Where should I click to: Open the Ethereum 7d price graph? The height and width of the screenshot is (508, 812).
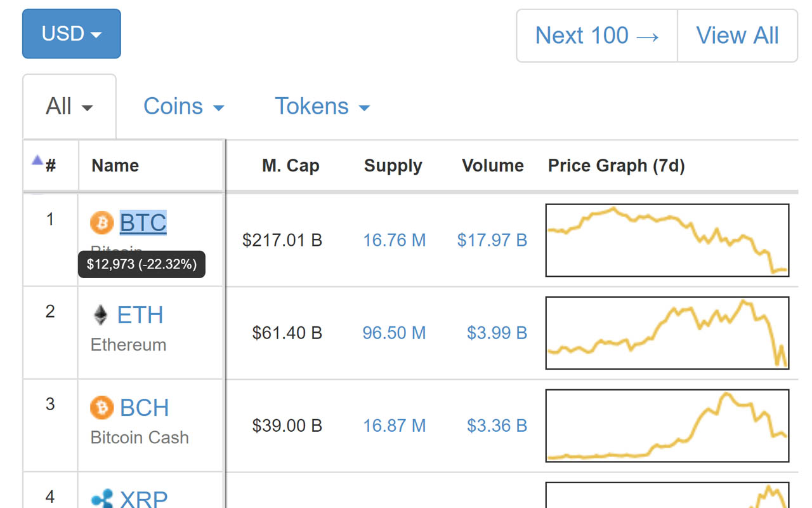point(667,333)
